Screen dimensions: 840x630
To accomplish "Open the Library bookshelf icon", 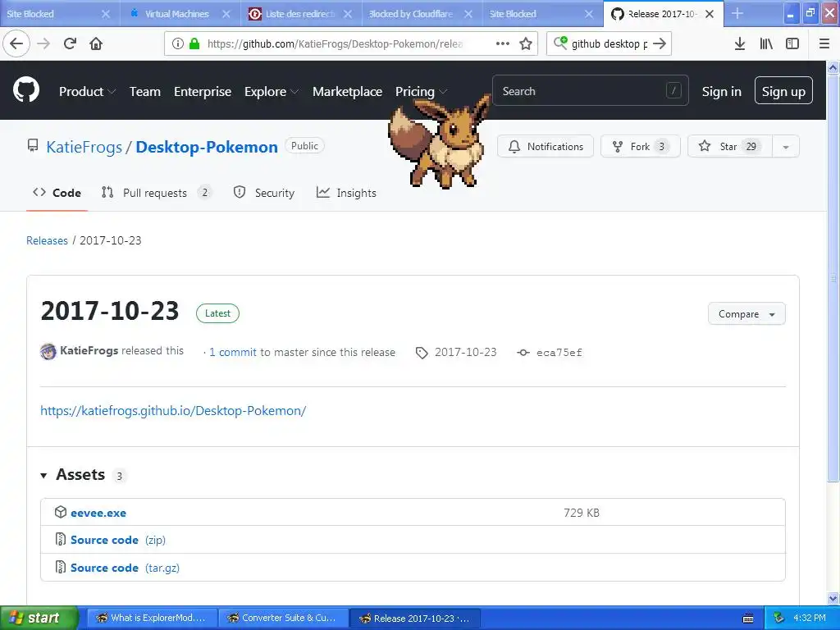I will (x=766, y=43).
